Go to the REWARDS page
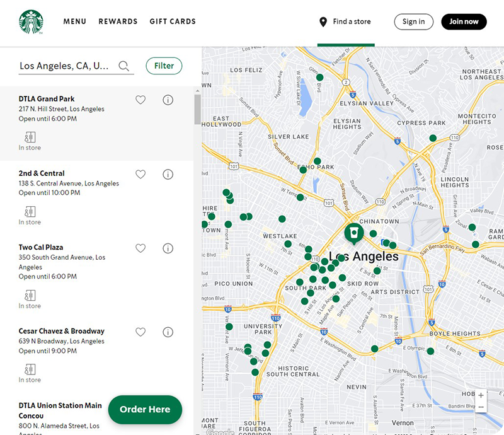This screenshot has width=504, height=435. (118, 21)
